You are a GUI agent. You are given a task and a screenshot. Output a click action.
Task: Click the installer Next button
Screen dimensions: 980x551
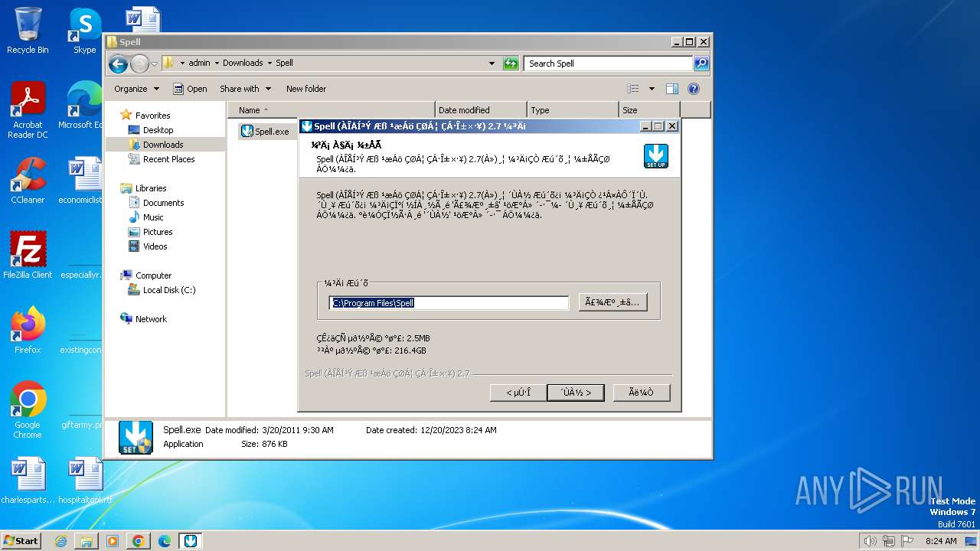pyautogui.click(x=576, y=393)
